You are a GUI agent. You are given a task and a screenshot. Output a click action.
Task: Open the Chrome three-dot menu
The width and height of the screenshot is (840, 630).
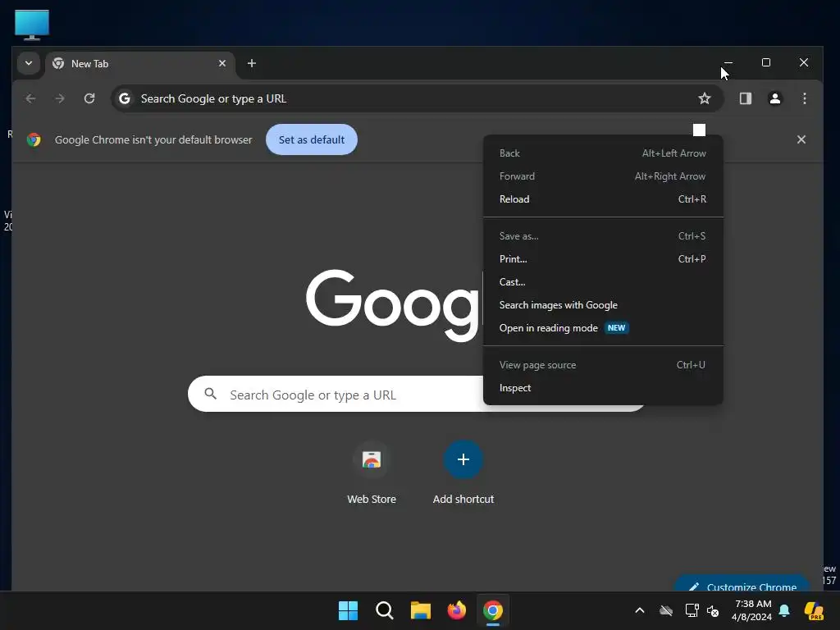tap(804, 98)
